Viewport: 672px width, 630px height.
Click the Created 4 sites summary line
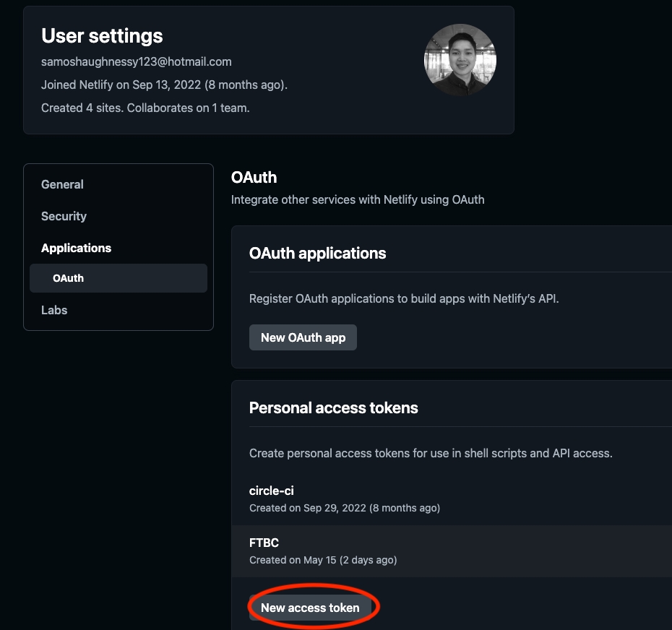(145, 108)
